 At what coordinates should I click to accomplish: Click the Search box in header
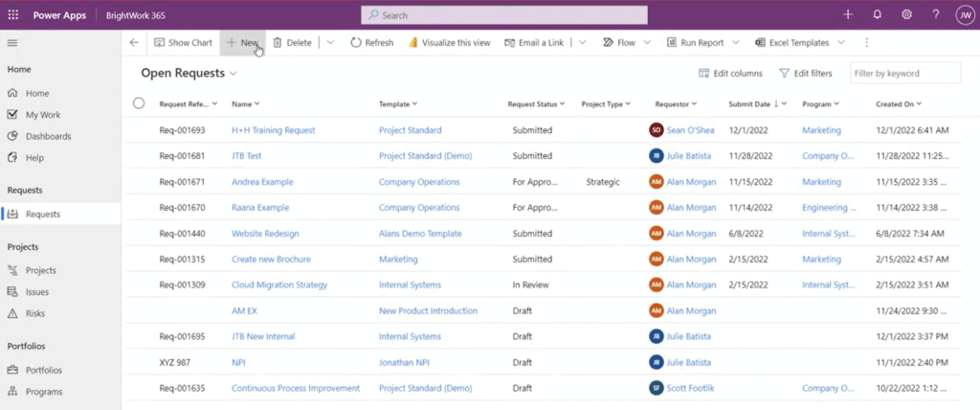503,15
